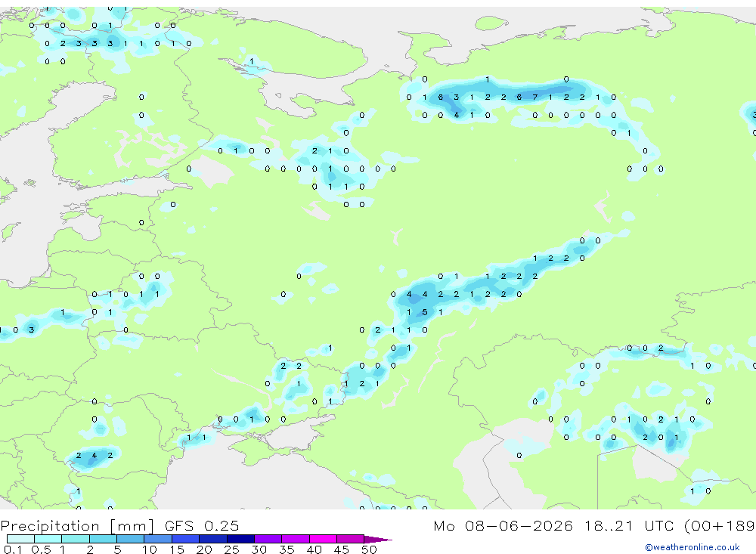Click the "4" value between two 2s
Viewport: 756px width, 554px height.
94,455
